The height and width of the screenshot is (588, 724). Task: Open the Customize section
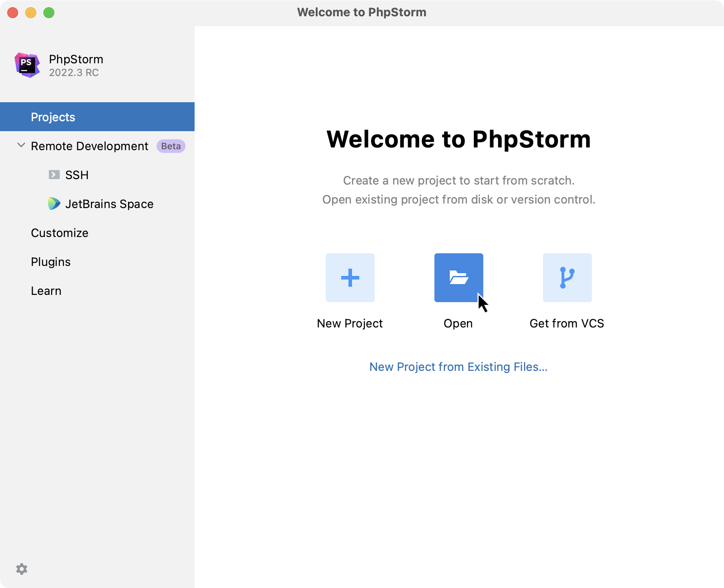pos(59,233)
